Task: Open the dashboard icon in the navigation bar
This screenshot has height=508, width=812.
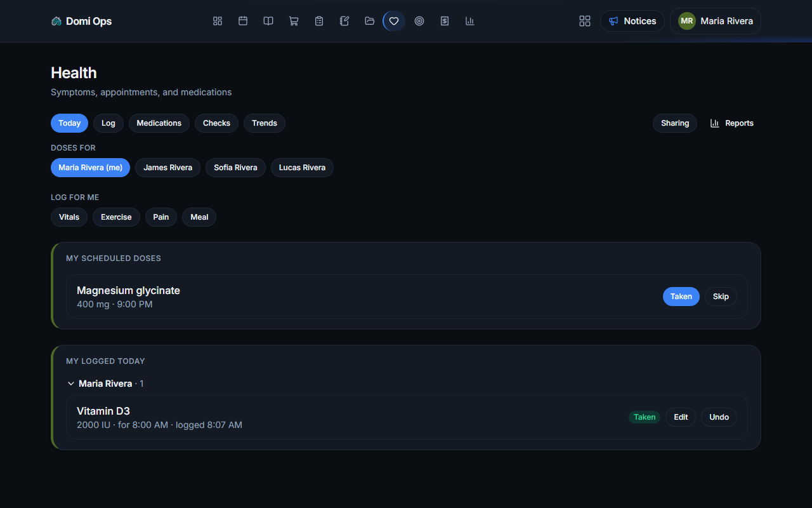Action: (218, 21)
